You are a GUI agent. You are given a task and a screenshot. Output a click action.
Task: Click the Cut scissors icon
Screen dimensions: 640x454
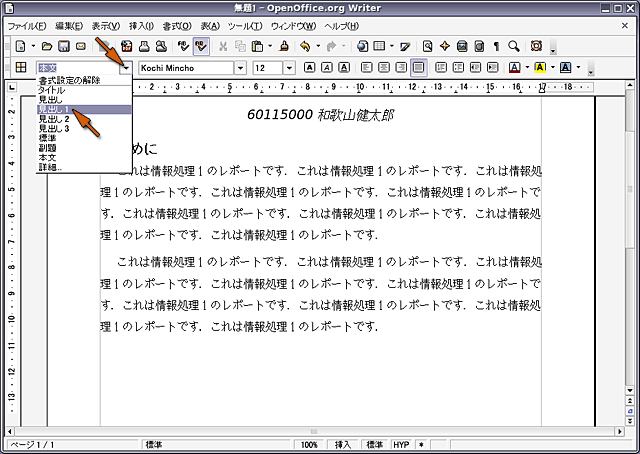coord(223,46)
